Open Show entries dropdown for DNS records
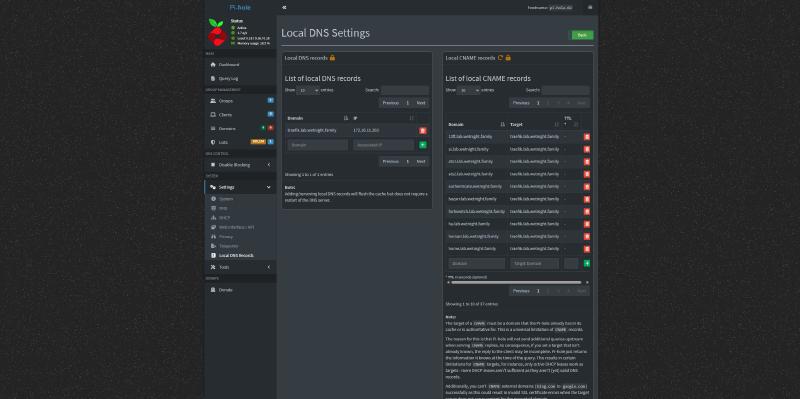The width and height of the screenshot is (800, 399). [308, 90]
